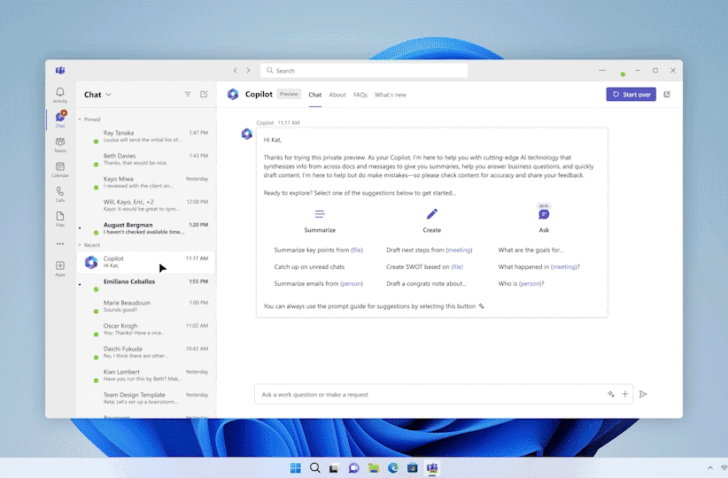
Task: Open Marie Beaudouin chat
Action: (146, 306)
